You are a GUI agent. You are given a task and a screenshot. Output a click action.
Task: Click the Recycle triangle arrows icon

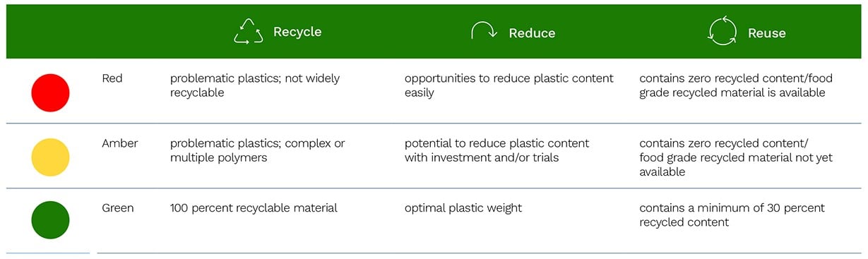249,32
